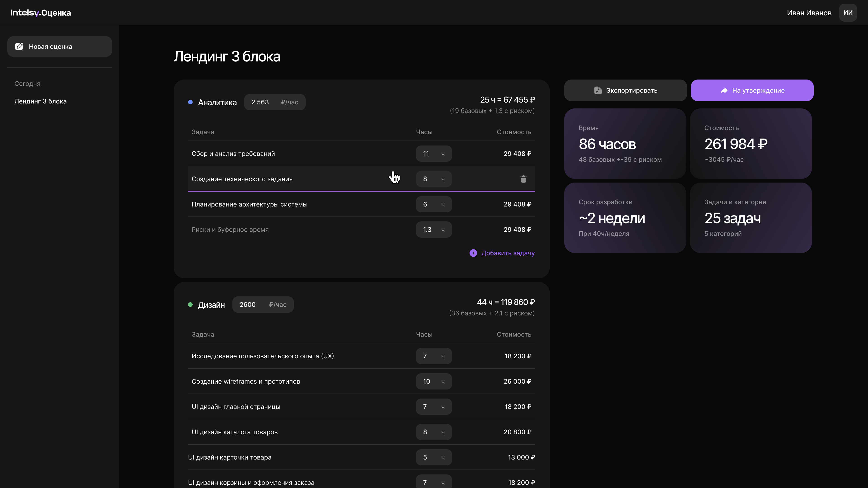Click hours field for Создание wireframes и прототипов
868x488 pixels.
pos(427,381)
